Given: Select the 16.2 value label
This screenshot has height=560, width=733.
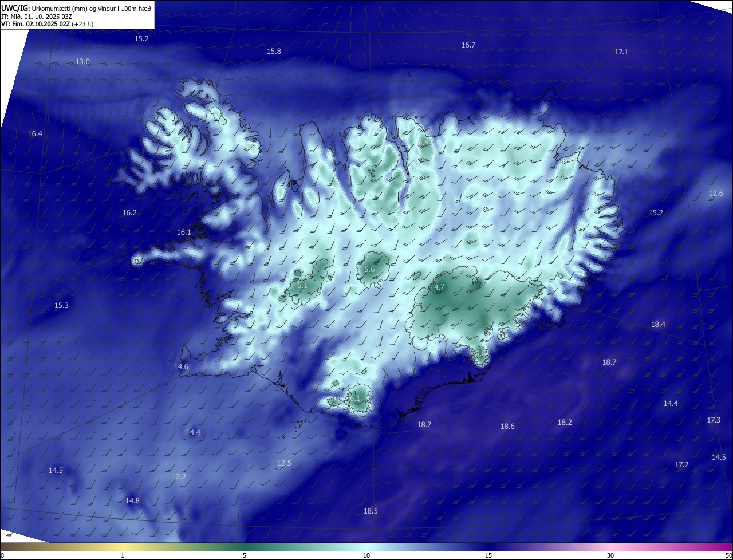Looking at the screenshot, I should point(129,212).
